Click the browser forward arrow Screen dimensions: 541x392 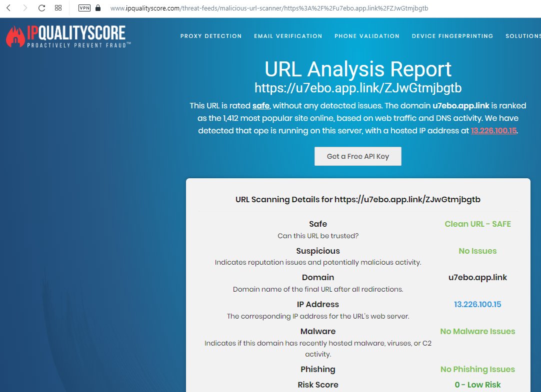tap(25, 8)
